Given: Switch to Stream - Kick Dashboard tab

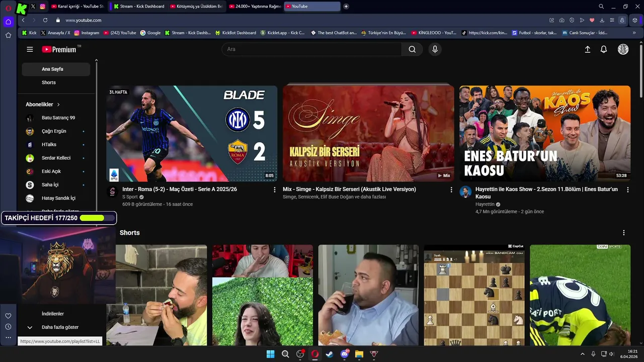Looking at the screenshot, I should pos(139,7).
